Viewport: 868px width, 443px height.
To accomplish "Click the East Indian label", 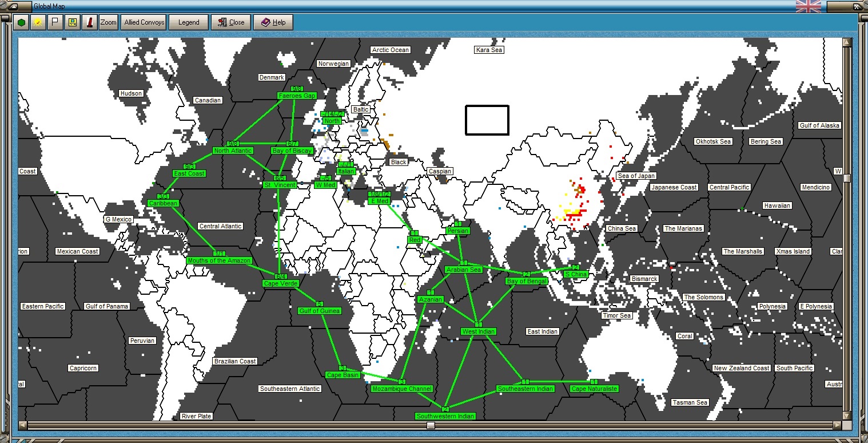I will click(x=542, y=331).
